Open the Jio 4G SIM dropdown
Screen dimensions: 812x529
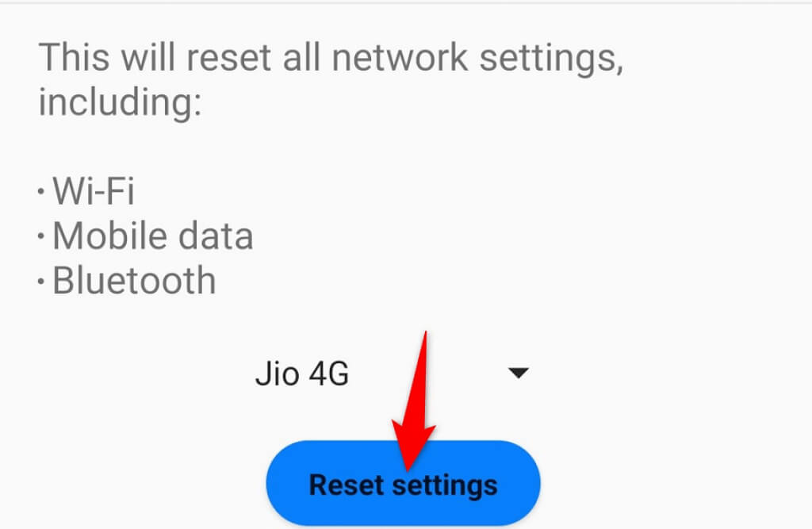[x=392, y=373]
